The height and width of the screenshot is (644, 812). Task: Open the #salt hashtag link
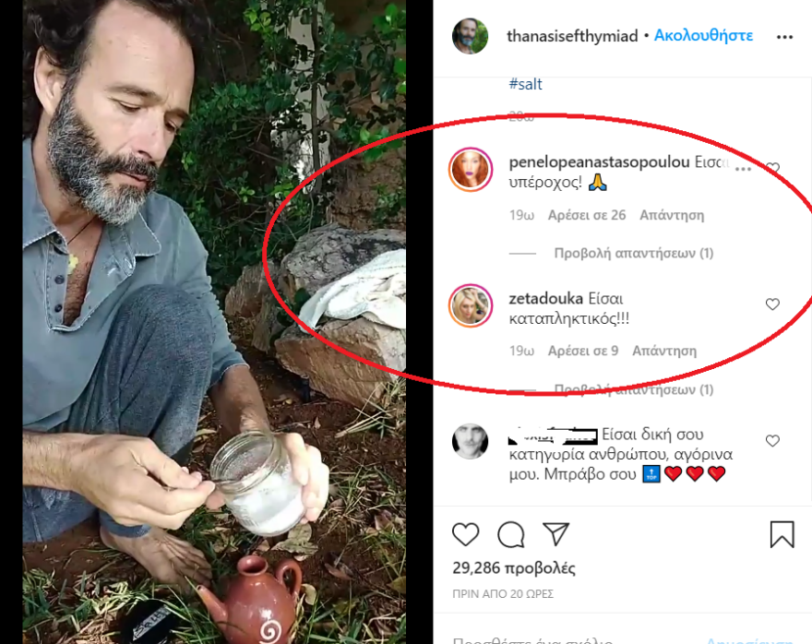tap(526, 83)
